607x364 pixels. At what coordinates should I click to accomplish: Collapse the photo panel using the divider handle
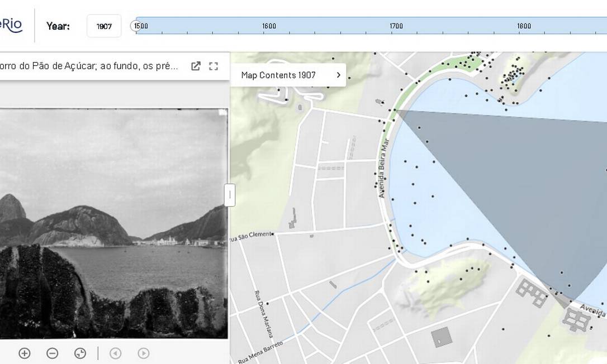click(x=230, y=195)
